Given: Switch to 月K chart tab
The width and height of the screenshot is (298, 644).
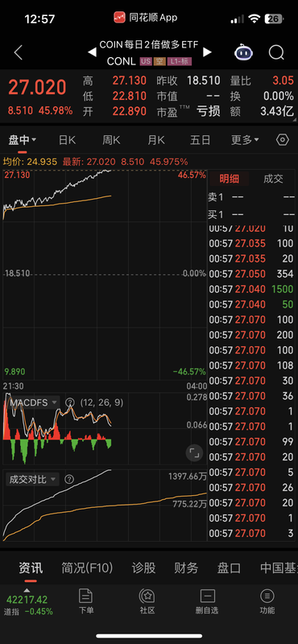Looking at the screenshot, I should (x=155, y=140).
